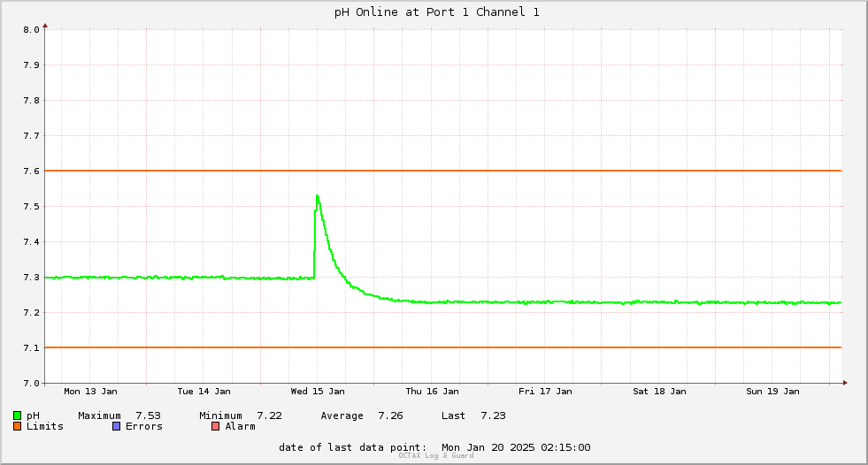868x465 pixels.
Task: Click the 7.6 y-axis label
Action: pos(32,172)
